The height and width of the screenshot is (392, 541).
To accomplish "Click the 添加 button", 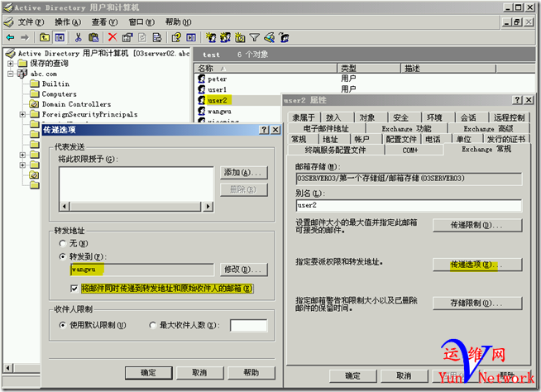I will pyautogui.click(x=243, y=172).
